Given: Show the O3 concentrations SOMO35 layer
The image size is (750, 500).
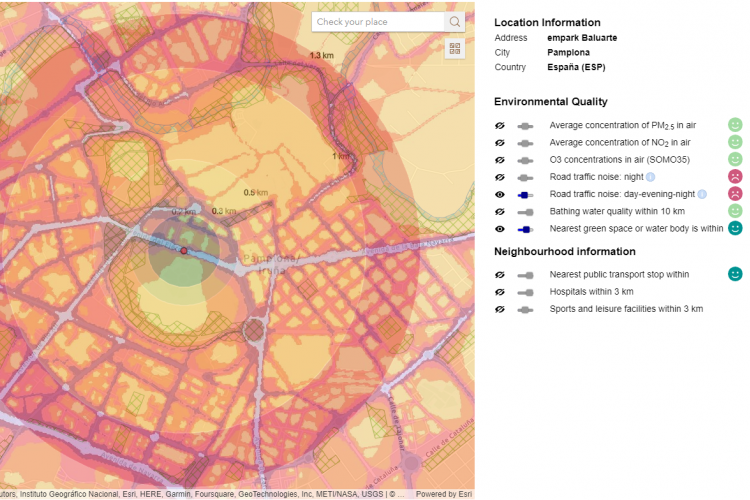Looking at the screenshot, I should 500,160.
